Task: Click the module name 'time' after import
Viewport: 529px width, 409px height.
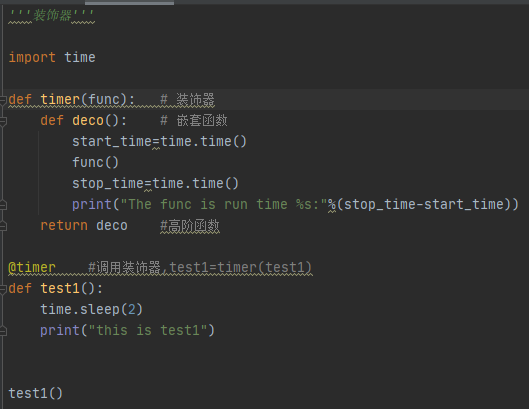Action: (80, 57)
